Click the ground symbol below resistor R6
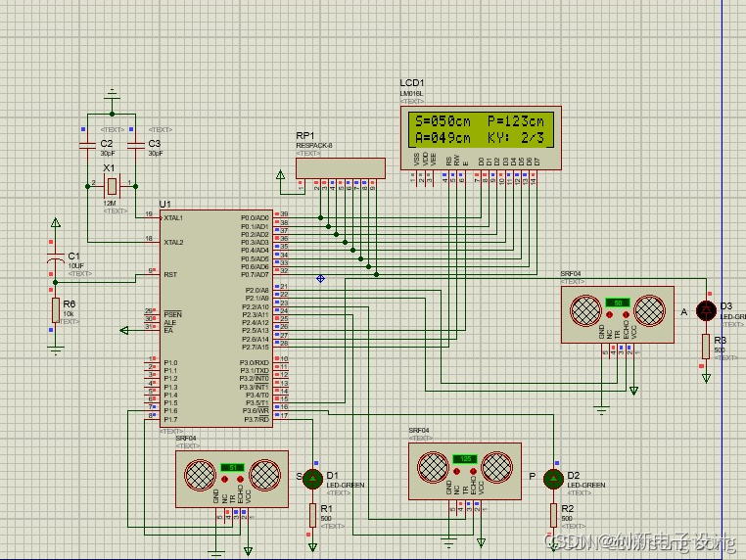 56,350
